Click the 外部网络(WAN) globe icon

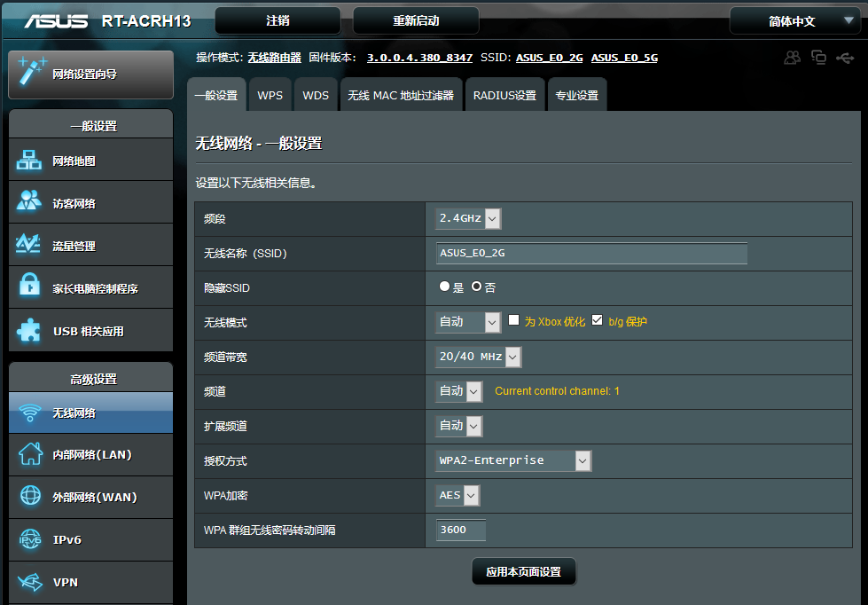30,495
